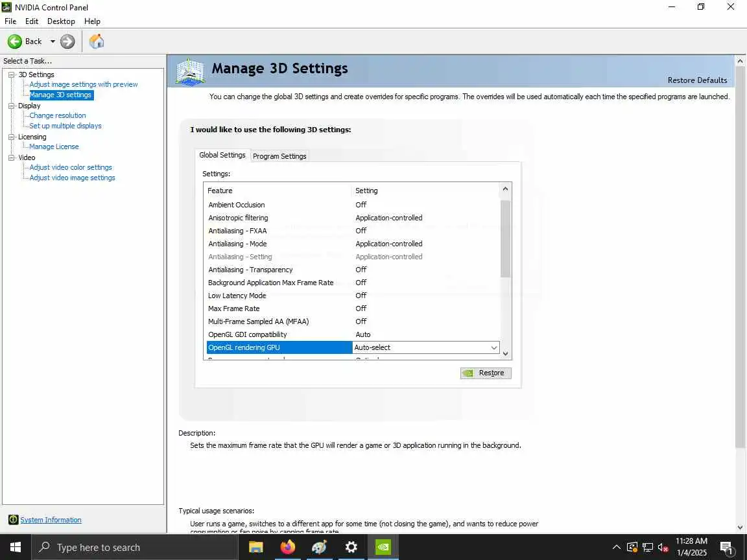Image resolution: width=747 pixels, height=560 pixels.
Task: Go to the Home page icon
Action: (96, 41)
